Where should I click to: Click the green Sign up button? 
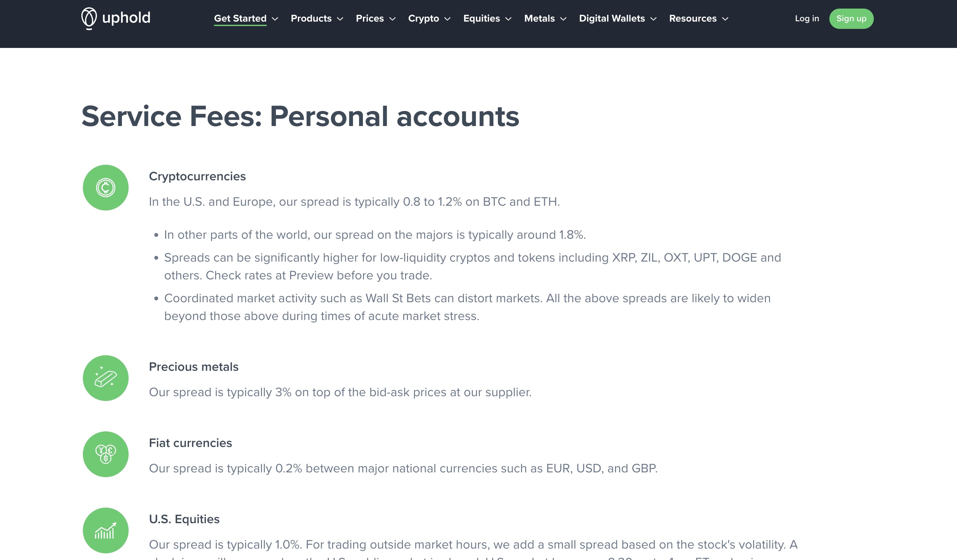coord(851,19)
